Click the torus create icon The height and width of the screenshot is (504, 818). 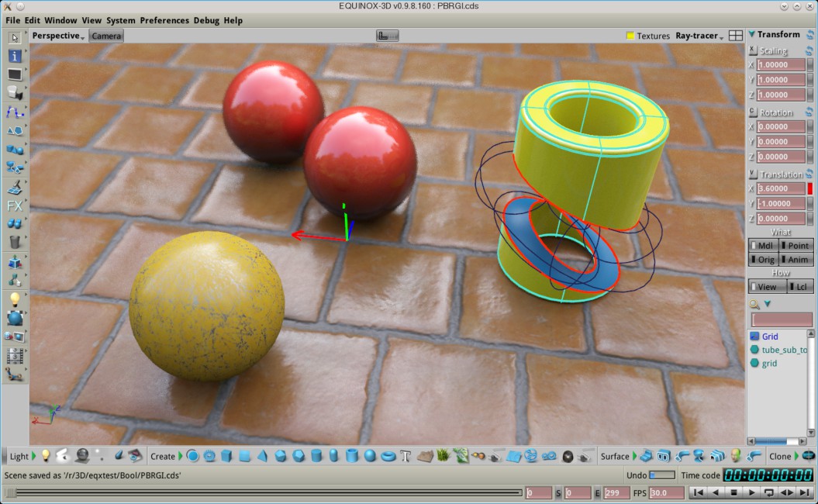pos(388,456)
